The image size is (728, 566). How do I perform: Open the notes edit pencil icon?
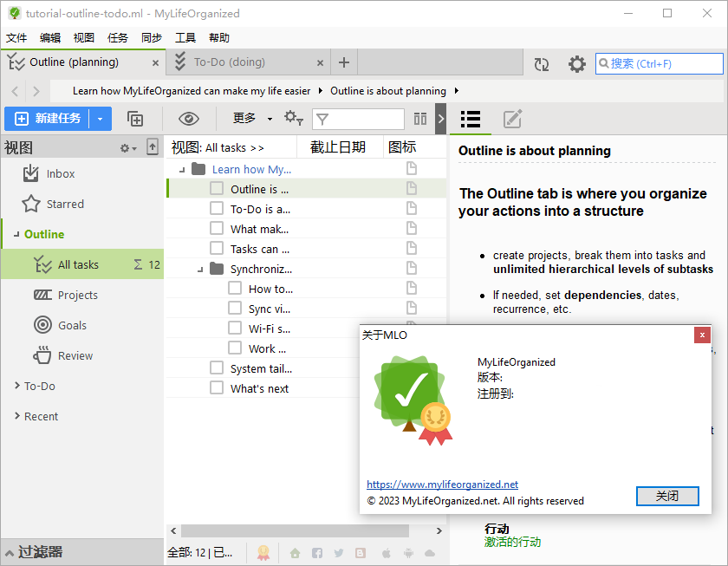pos(513,119)
